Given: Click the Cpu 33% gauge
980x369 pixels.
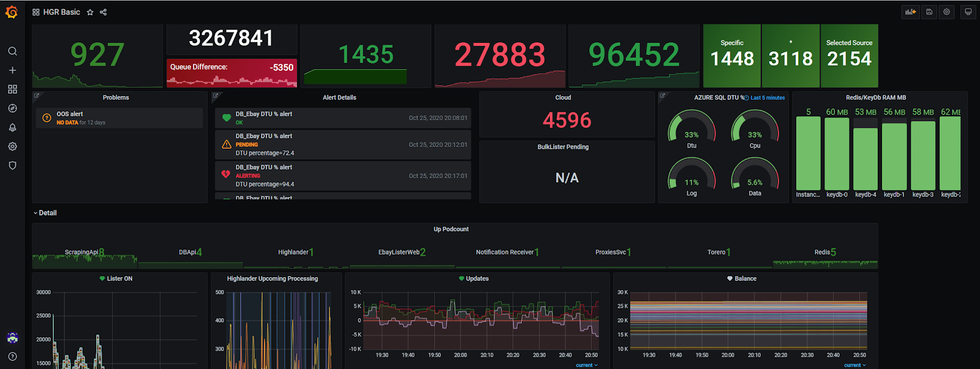Looking at the screenshot, I should click(755, 129).
